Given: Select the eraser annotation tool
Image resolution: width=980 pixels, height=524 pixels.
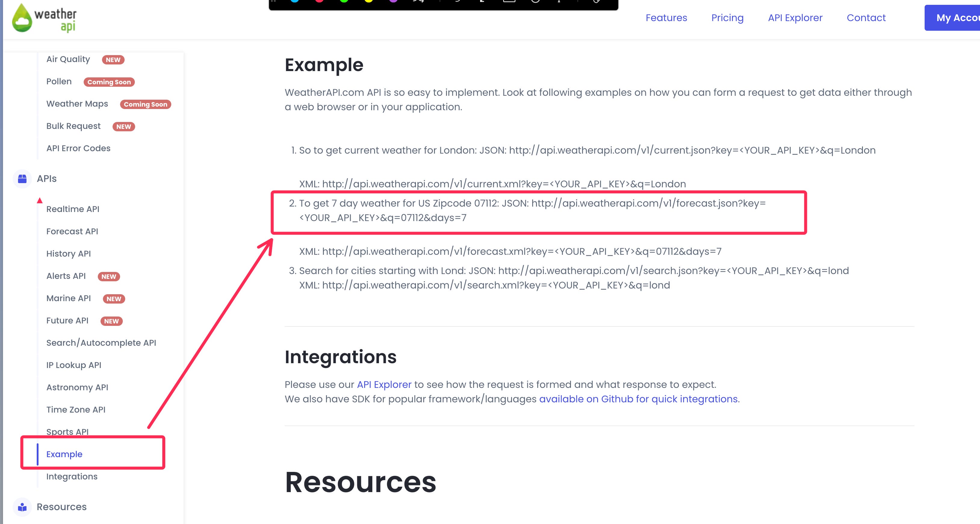Looking at the screenshot, I should (597, 2).
